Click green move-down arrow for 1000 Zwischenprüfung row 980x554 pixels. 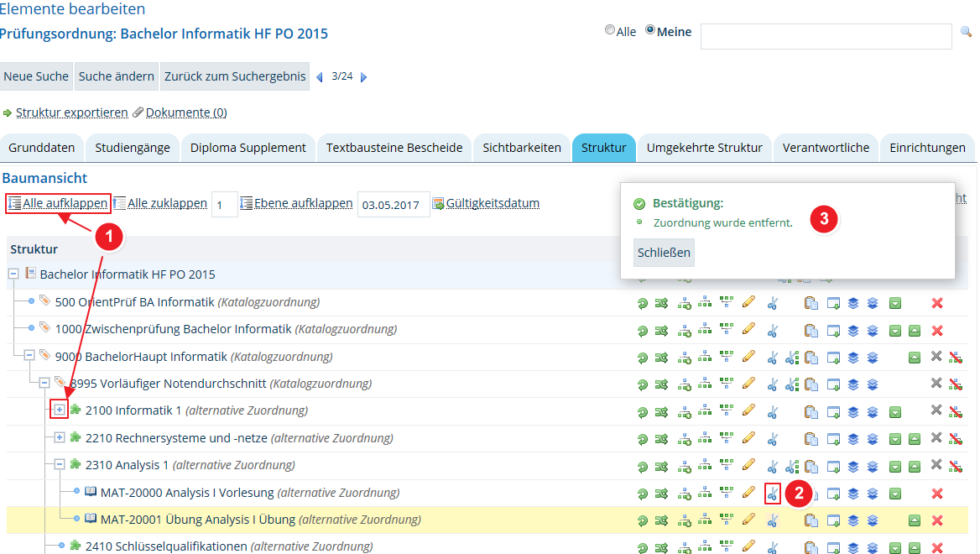pos(895,331)
